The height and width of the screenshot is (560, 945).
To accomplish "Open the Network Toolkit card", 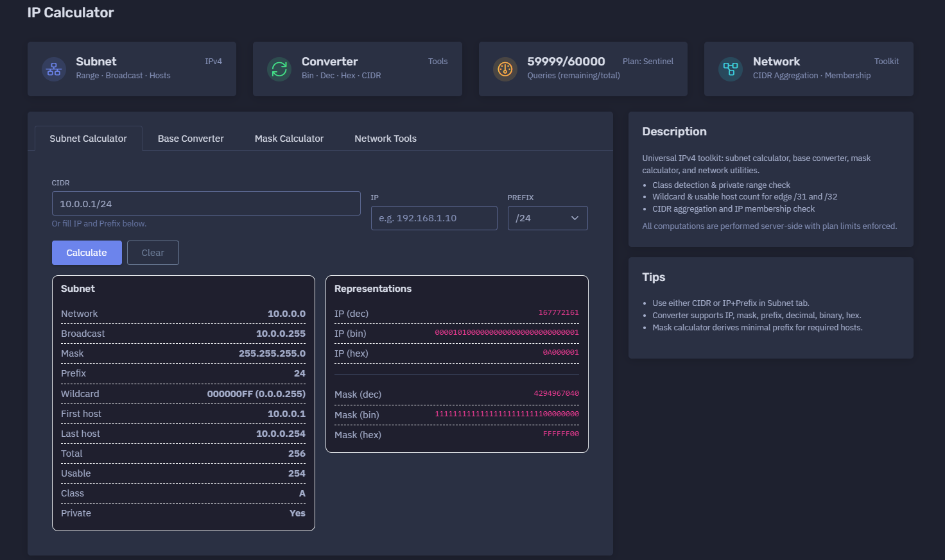I will tap(809, 69).
